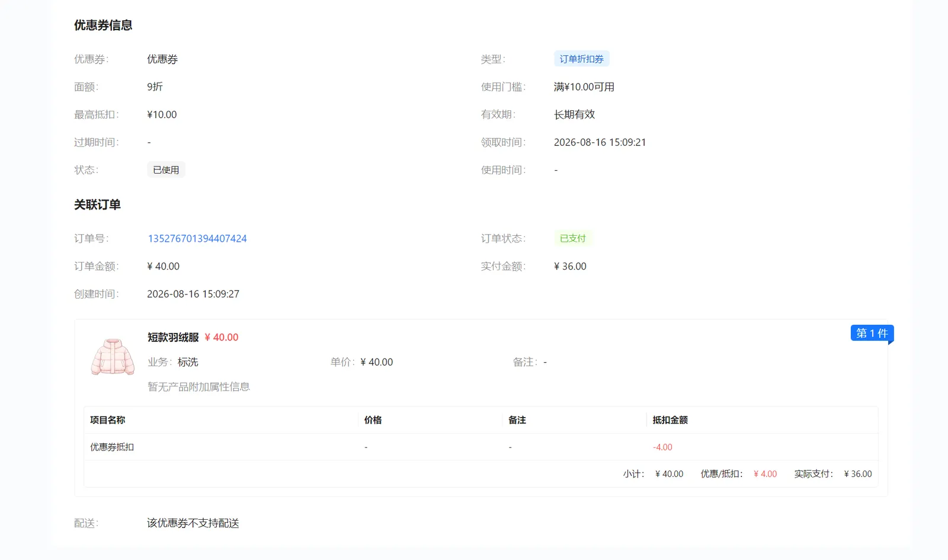Click the 实际支付 ¥ 36.00 summary
This screenshot has height=560, width=948.
[x=858, y=473]
